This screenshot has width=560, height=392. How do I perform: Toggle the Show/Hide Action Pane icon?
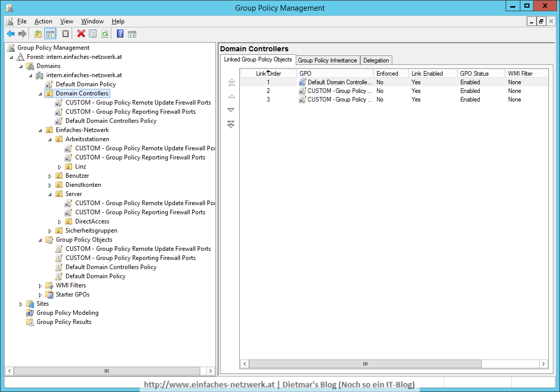point(132,34)
